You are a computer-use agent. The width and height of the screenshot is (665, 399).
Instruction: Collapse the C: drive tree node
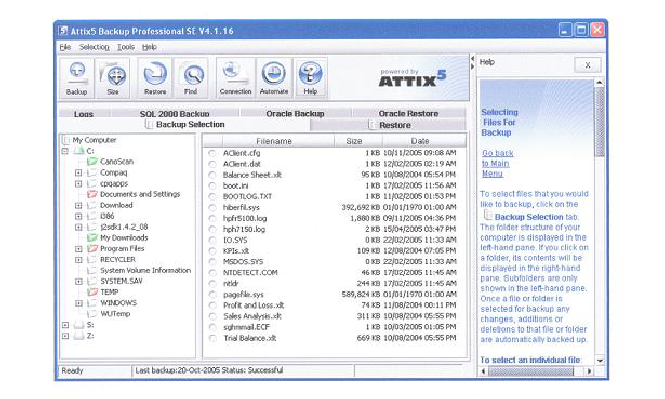(65, 151)
